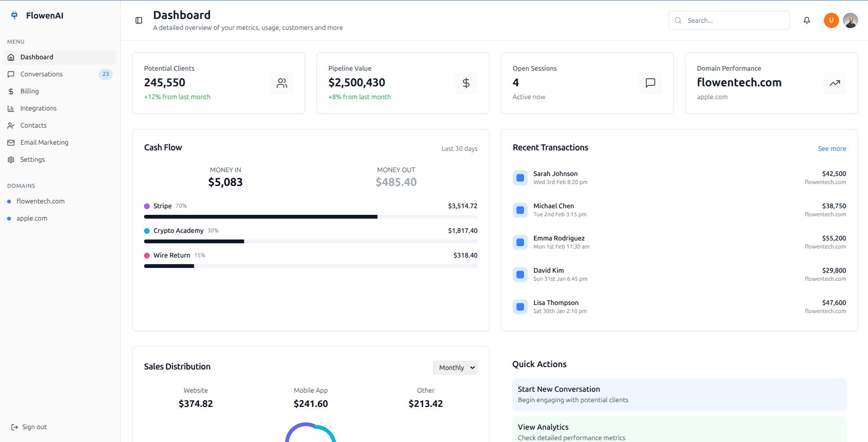Open the profile photo avatar
Screen dimensions: 868x442
(x=850, y=20)
